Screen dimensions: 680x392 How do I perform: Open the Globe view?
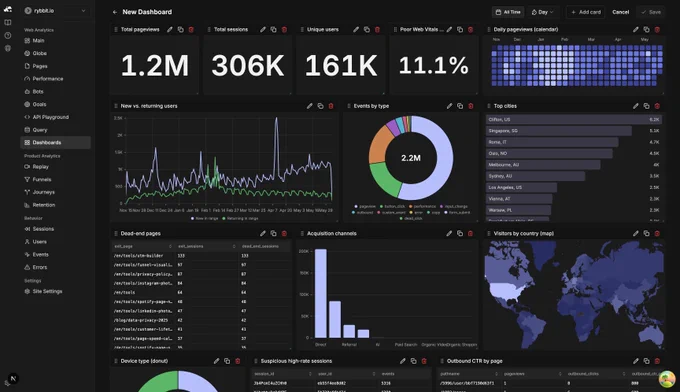pos(56,53)
